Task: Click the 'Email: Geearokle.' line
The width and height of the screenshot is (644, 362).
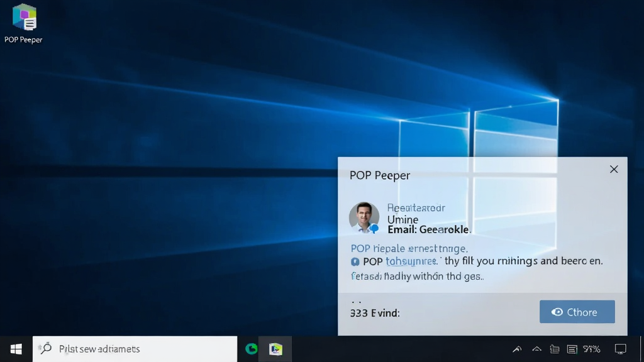Action: [429, 229]
